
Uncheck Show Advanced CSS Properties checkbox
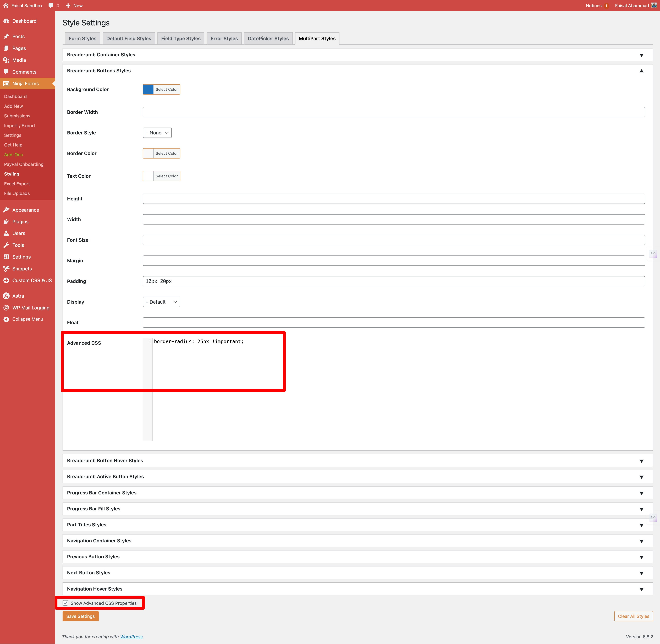65,603
